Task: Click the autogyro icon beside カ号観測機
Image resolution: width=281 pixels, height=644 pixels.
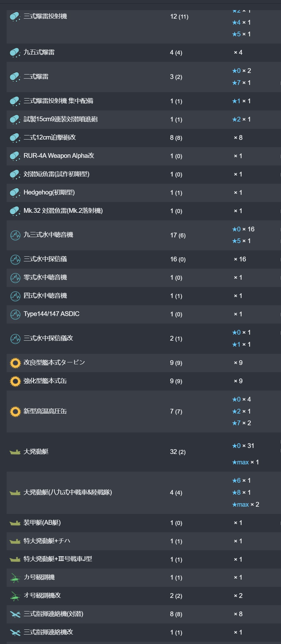Action: (15, 578)
